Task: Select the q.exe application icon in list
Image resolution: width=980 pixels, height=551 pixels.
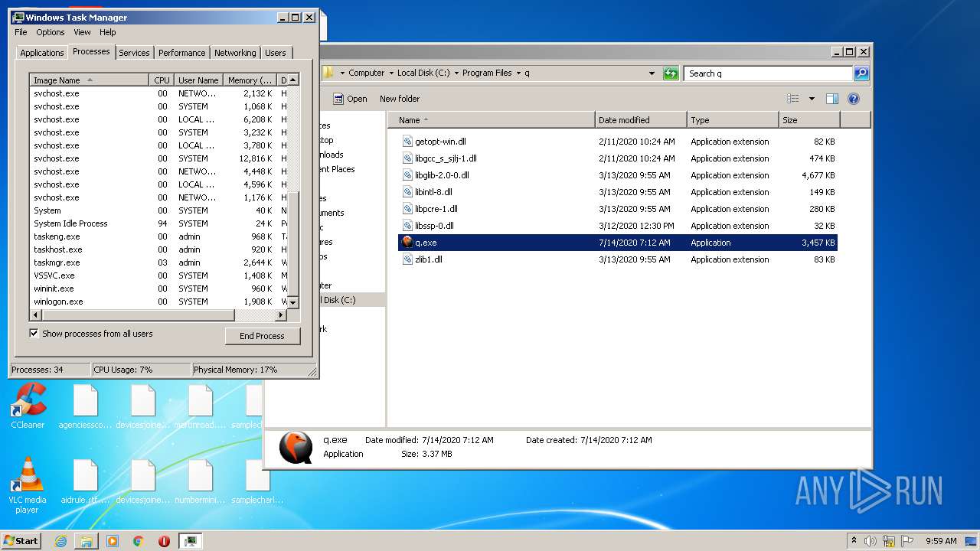Action: [408, 243]
